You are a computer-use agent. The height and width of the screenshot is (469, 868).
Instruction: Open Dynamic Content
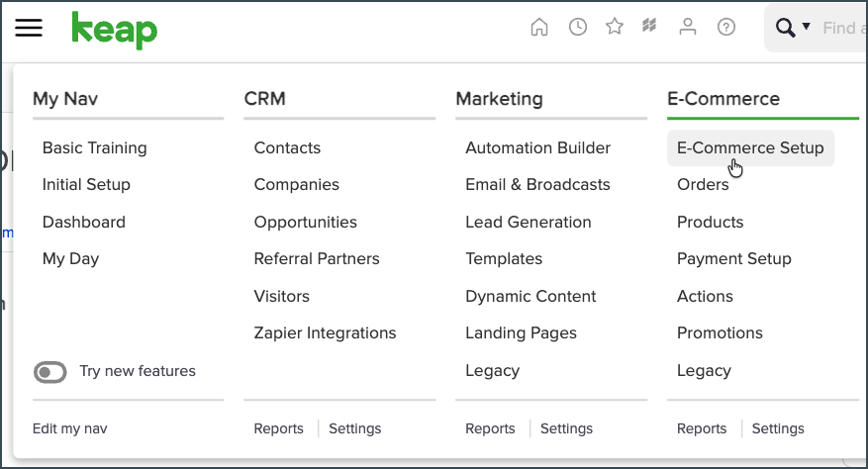pos(530,296)
